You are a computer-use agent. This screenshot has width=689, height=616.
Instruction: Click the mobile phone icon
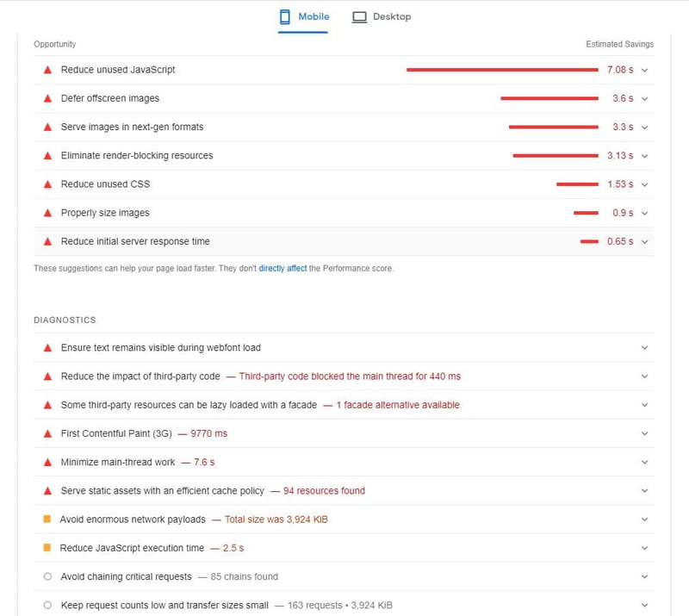pos(285,16)
